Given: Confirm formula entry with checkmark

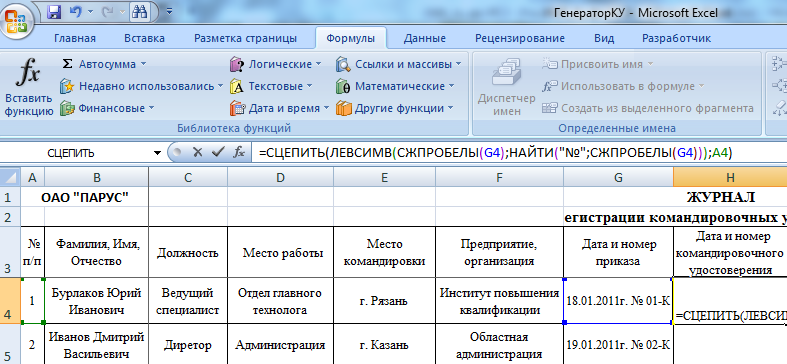Looking at the screenshot, I should (x=218, y=152).
